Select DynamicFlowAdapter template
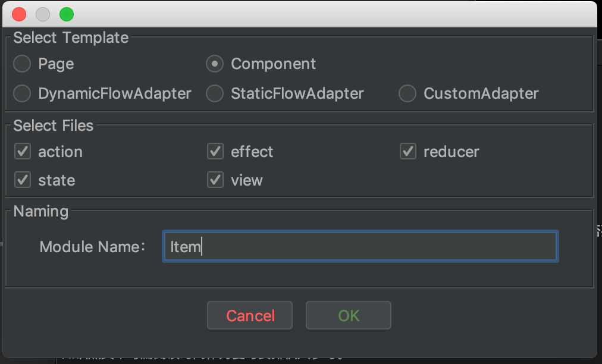This screenshot has width=602, height=364. [x=22, y=93]
